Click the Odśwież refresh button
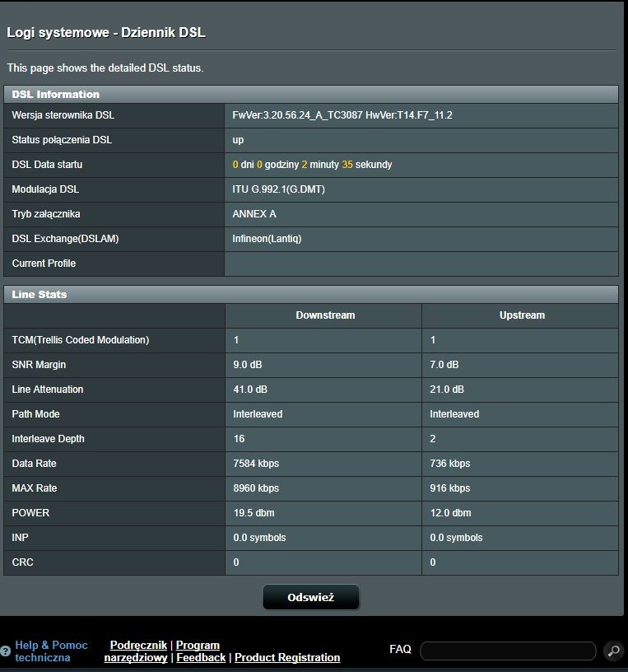Viewport: 628px width, 672px height. pos(310,597)
